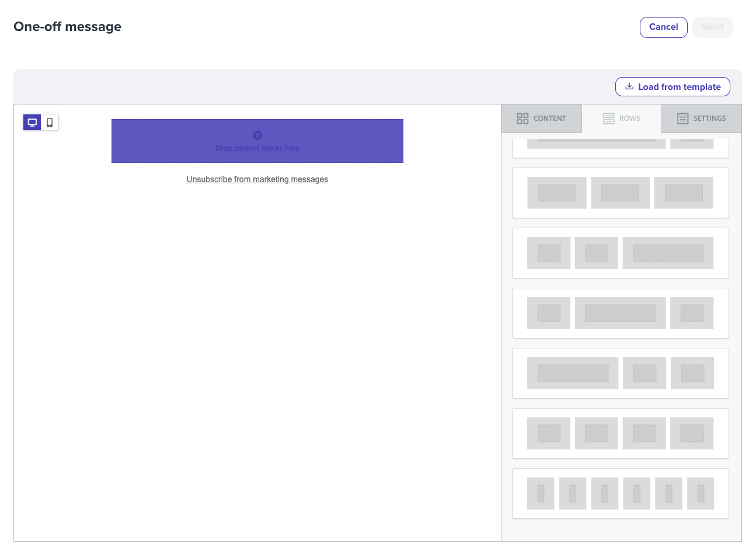
Task: Select the six-column row layout
Action: tap(620, 493)
